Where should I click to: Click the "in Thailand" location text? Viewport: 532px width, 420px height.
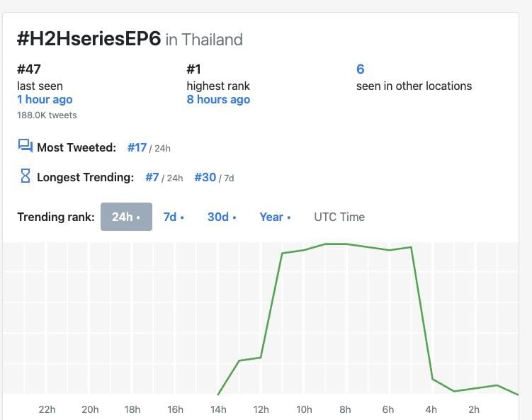click(204, 40)
